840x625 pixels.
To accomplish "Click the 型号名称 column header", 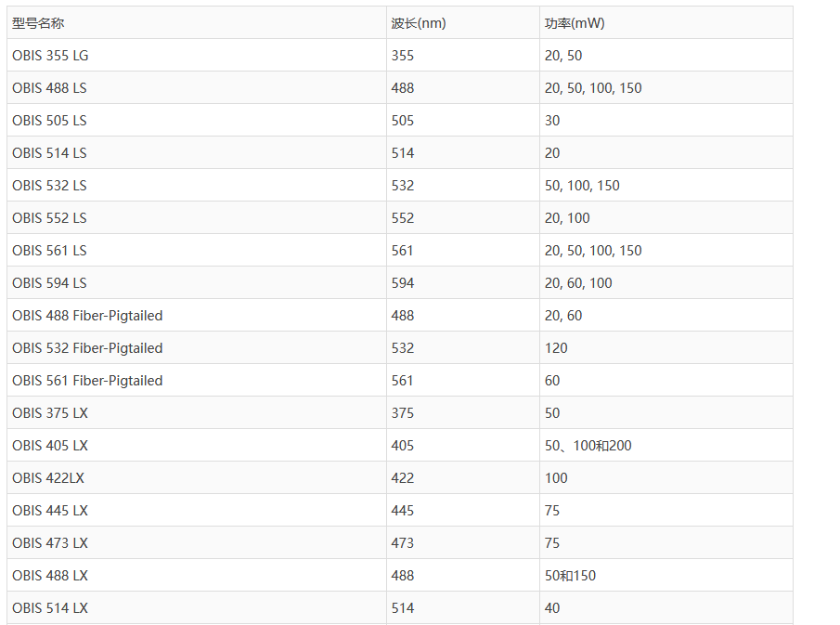I will [x=38, y=23].
